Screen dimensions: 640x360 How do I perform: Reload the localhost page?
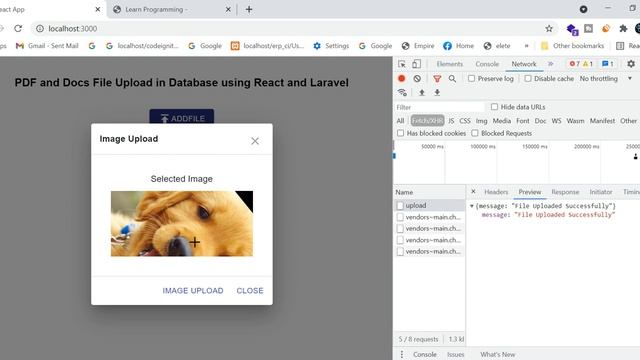coord(18,29)
